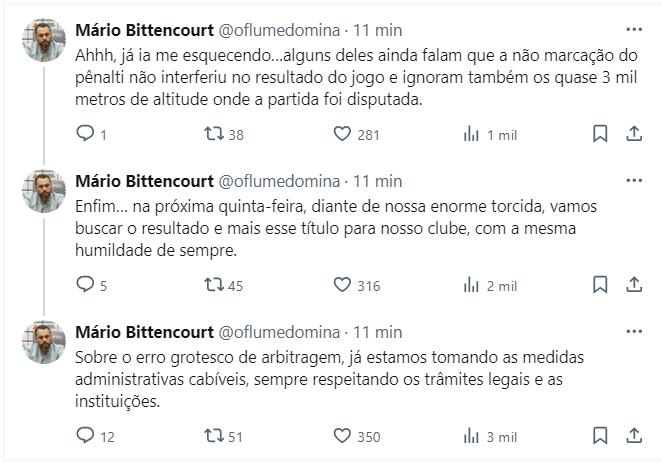Open Mário Bittencourt profile name in first tweet
662x463 pixels.
point(144,30)
